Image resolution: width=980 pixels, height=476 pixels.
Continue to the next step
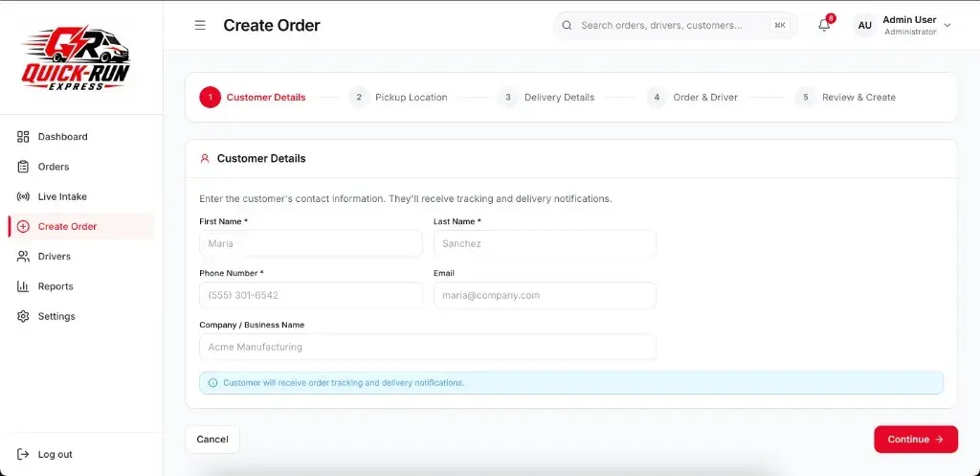point(916,439)
